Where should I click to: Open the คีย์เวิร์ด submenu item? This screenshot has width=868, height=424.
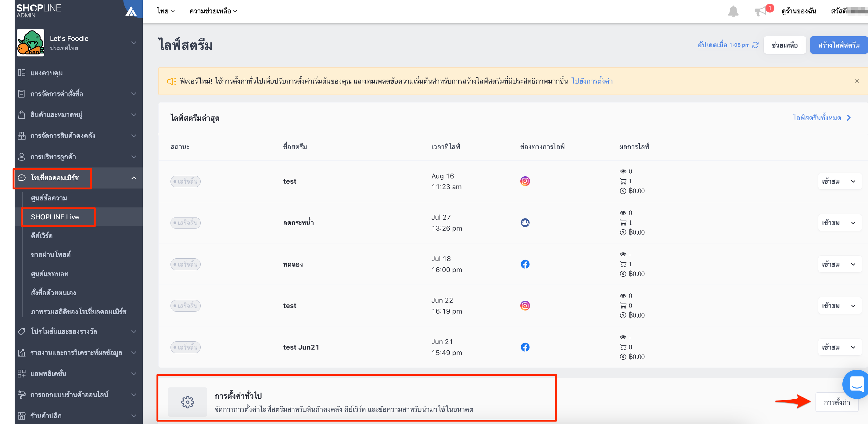pos(42,235)
